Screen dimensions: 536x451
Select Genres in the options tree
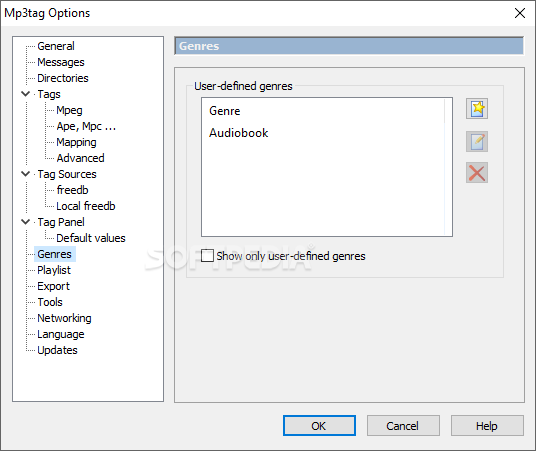[55, 254]
